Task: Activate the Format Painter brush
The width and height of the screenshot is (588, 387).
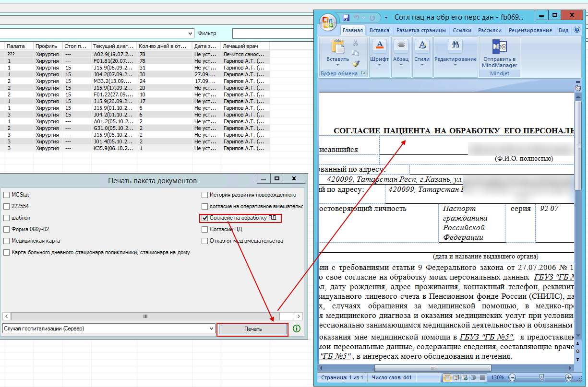Action: coord(356,63)
